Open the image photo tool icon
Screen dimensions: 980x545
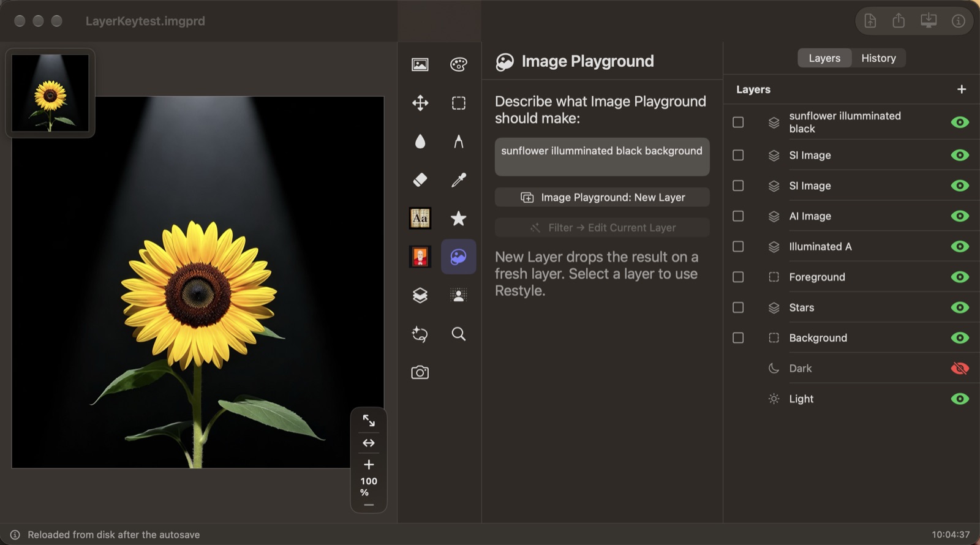420,64
